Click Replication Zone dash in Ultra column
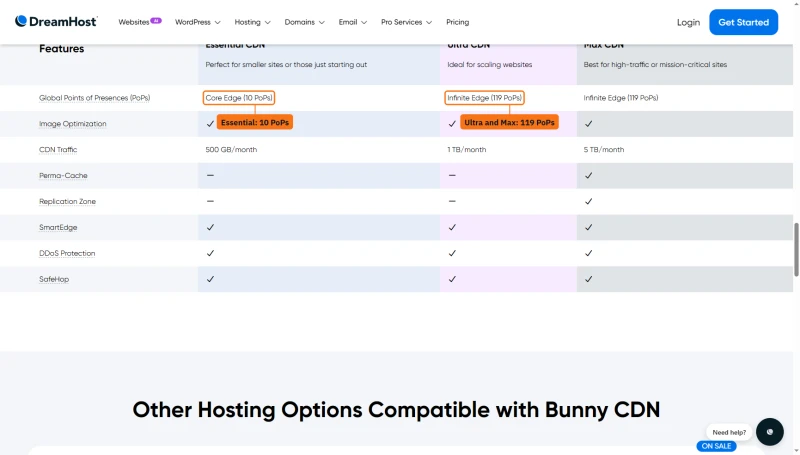 point(452,201)
